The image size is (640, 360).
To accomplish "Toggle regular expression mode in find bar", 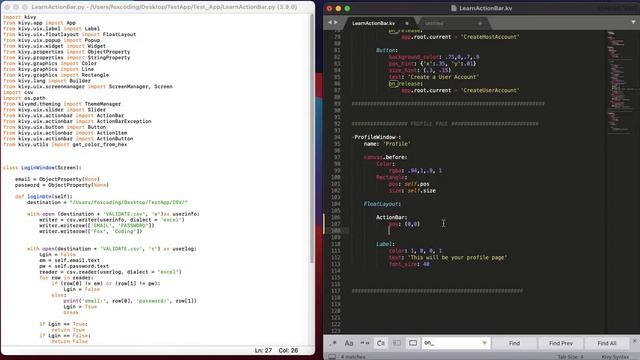I will (333, 343).
